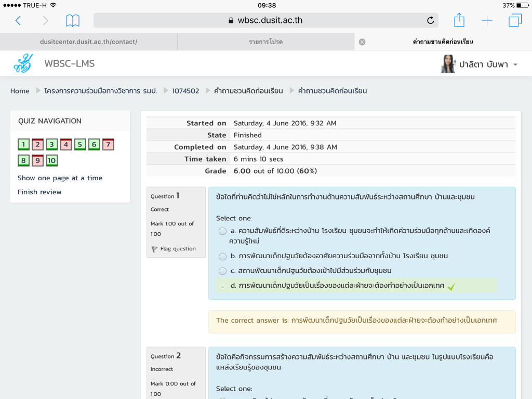Select answer option a radio button
The width and height of the screenshot is (532, 399).
(x=222, y=231)
